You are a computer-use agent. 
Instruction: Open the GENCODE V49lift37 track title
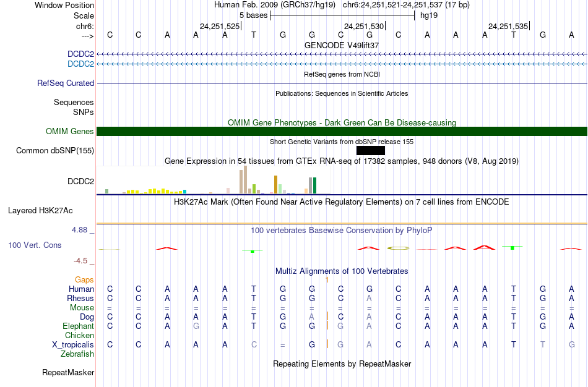click(x=342, y=45)
